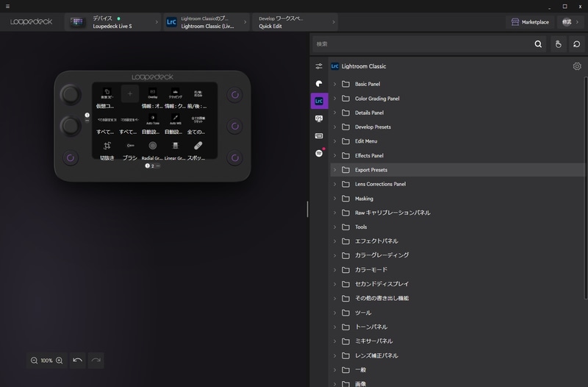Select the reset all (全ての...) touch button

click(198, 124)
